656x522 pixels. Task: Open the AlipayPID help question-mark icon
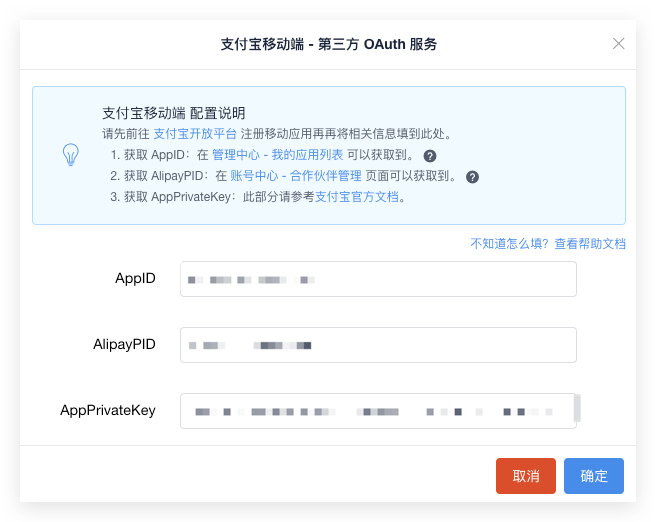[472, 177]
